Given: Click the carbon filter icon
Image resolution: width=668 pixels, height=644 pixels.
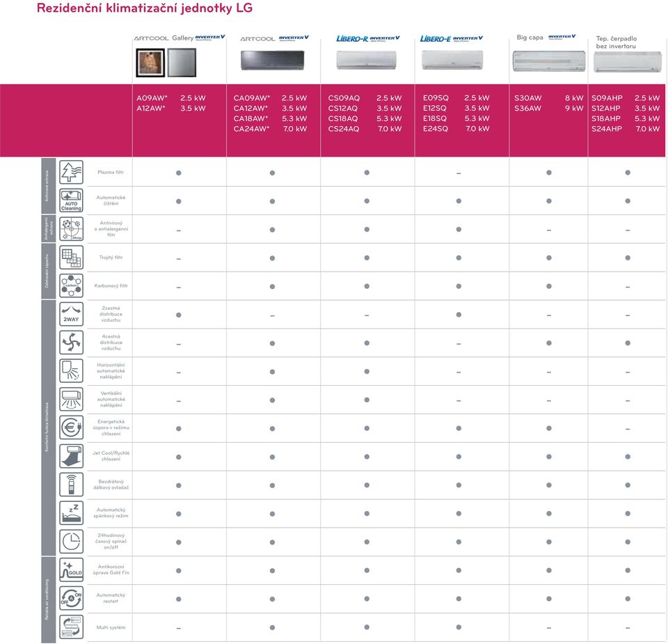Looking at the screenshot, I should click(x=71, y=285).
